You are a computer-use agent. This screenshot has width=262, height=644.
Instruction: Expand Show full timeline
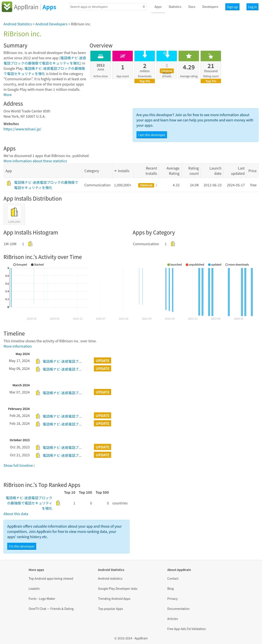click(x=19, y=465)
